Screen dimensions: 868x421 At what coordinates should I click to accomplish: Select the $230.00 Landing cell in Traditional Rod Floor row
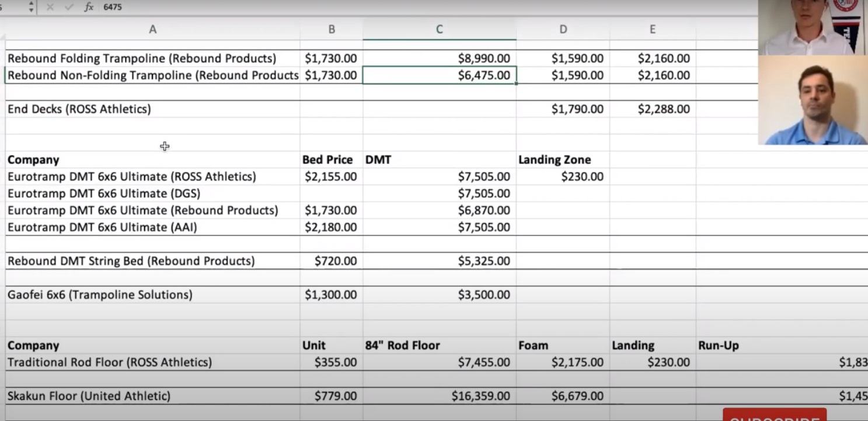(x=653, y=362)
